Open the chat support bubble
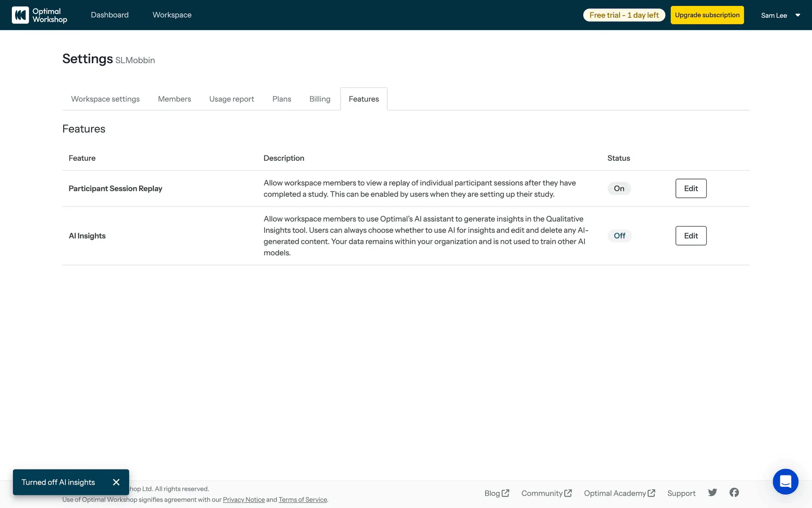 (785, 481)
